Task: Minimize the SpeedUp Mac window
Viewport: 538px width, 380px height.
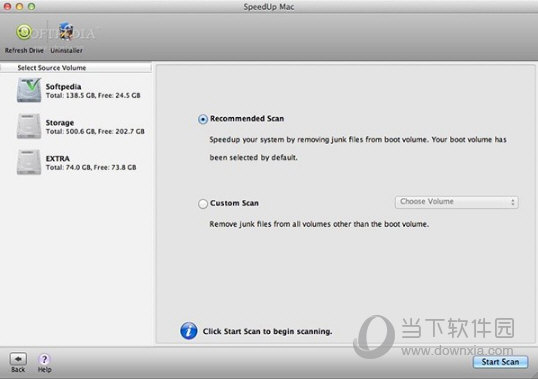Action: pyautogui.click(x=19, y=7)
